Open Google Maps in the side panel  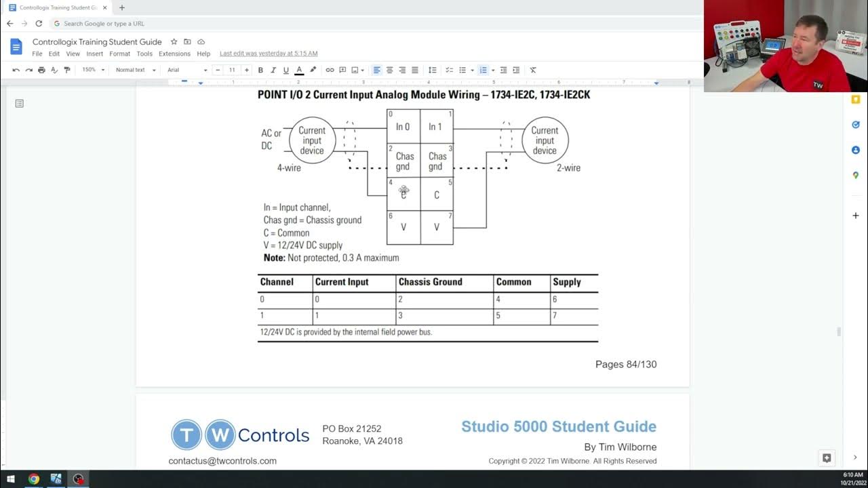tap(856, 175)
